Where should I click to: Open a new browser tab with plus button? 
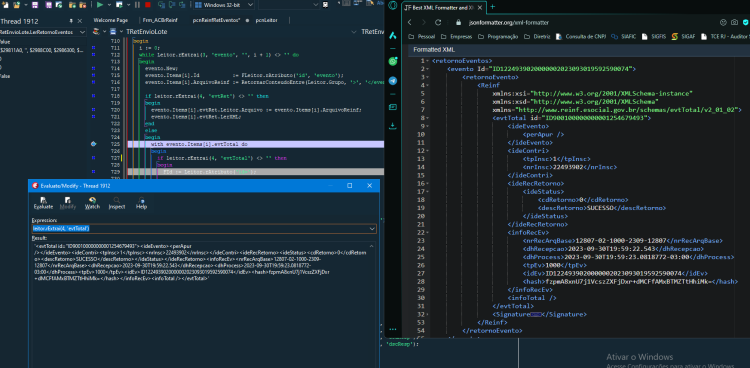[x=493, y=7]
